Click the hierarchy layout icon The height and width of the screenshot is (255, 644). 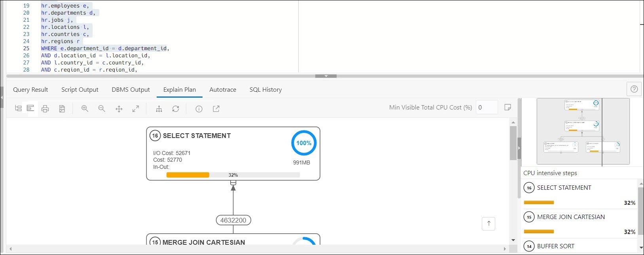[159, 109]
